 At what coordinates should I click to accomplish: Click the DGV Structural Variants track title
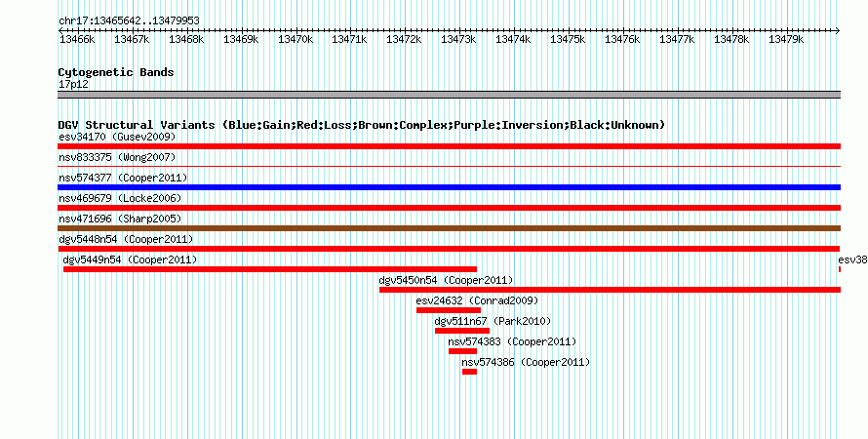coord(362,125)
